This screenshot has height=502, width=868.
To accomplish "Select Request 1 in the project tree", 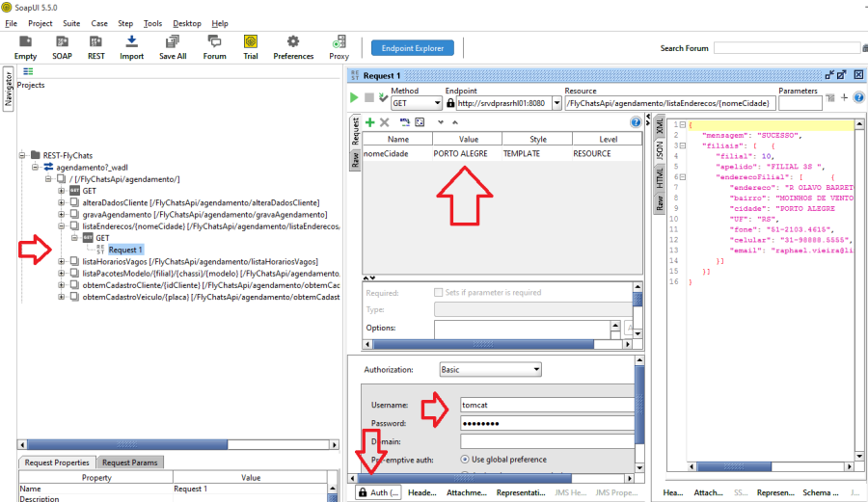I will point(125,250).
